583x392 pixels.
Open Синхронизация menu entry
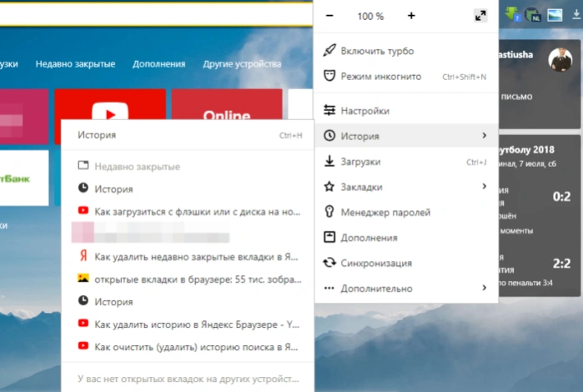406,263
